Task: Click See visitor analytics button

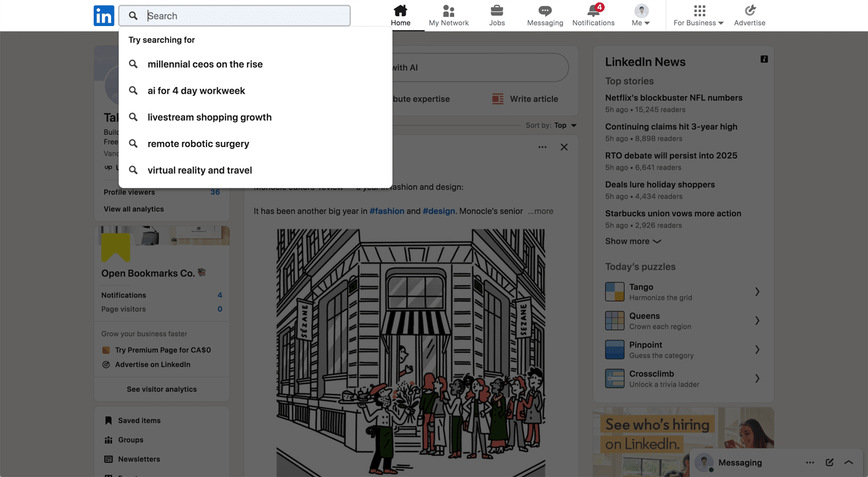Action: (162, 390)
